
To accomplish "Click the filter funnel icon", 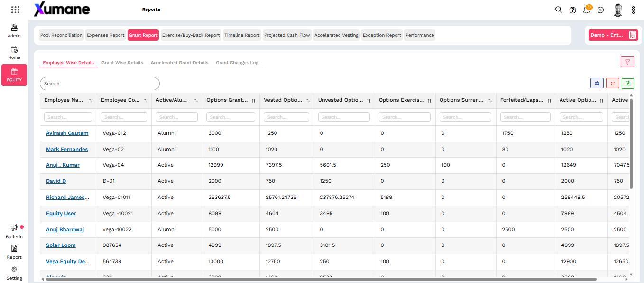I will 627,62.
